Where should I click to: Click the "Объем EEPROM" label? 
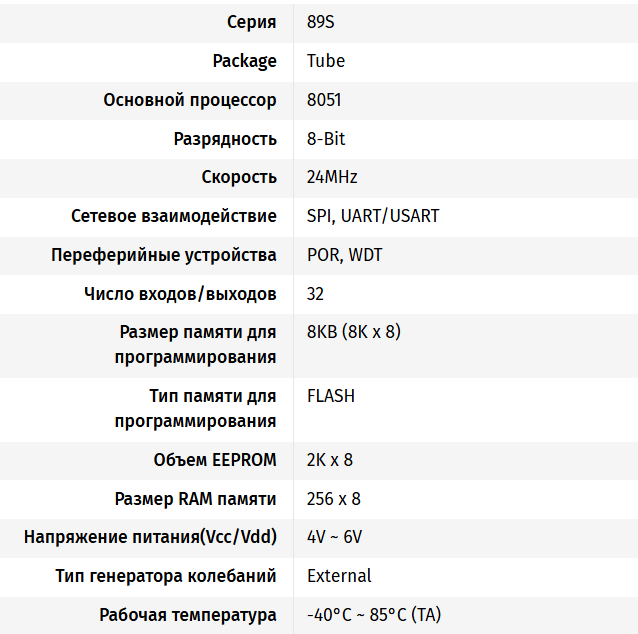click(215, 460)
